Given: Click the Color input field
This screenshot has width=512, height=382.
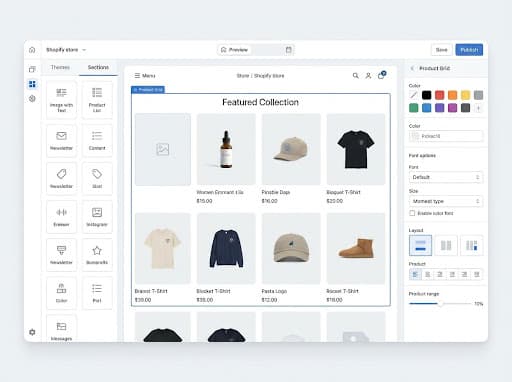Looking at the screenshot, I should coord(446,136).
